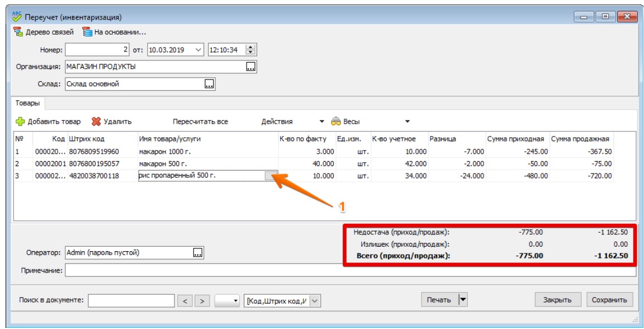Screen dimensions: 644x329
Task: Click the Номер input field
Action: (x=97, y=50)
